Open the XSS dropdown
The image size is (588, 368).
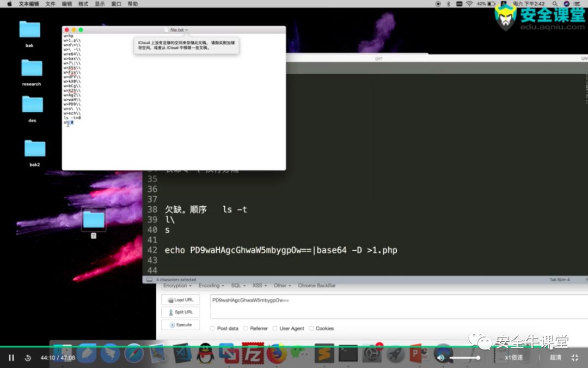coord(257,285)
